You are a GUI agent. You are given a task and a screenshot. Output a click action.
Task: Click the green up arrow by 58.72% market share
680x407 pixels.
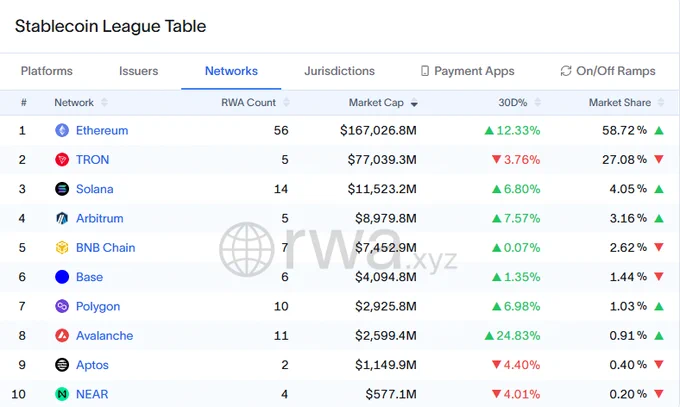659,130
